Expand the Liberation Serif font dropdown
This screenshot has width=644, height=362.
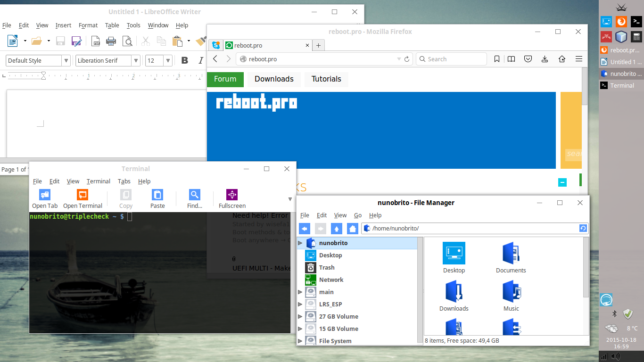click(x=136, y=60)
